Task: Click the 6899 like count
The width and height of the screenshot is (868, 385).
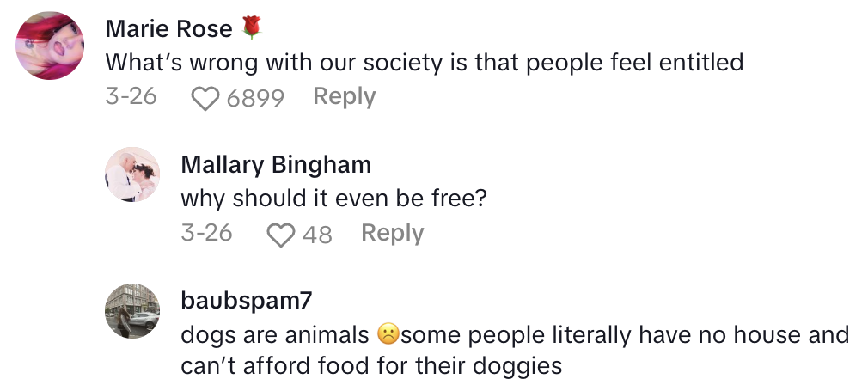Action: coord(255,98)
